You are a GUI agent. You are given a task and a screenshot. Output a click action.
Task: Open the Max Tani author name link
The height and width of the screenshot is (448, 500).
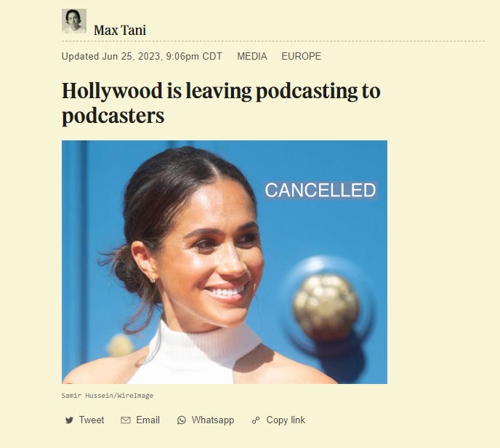(120, 31)
